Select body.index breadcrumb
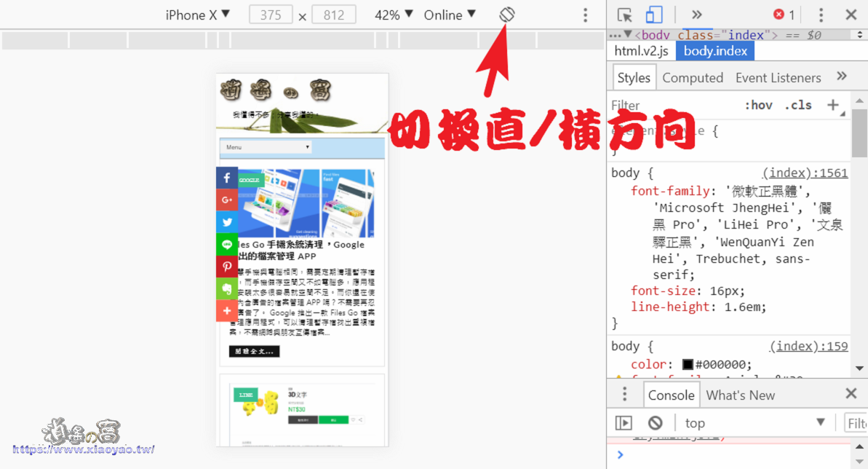This screenshot has width=868, height=469. [715, 51]
